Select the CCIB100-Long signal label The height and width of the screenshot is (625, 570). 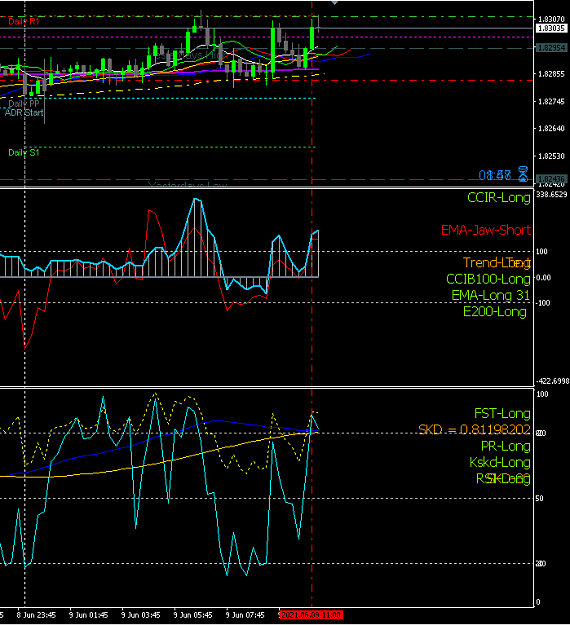pos(488,279)
